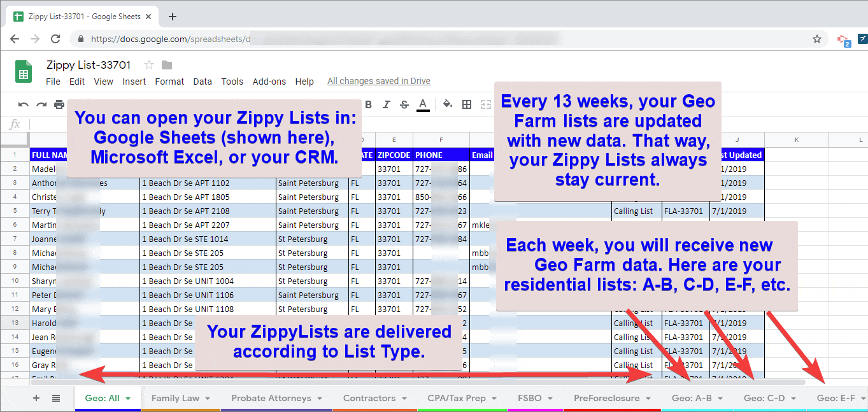Star the Zippy List-33701 document
This screenshot has height=412, width=868.
pos(149,65)
